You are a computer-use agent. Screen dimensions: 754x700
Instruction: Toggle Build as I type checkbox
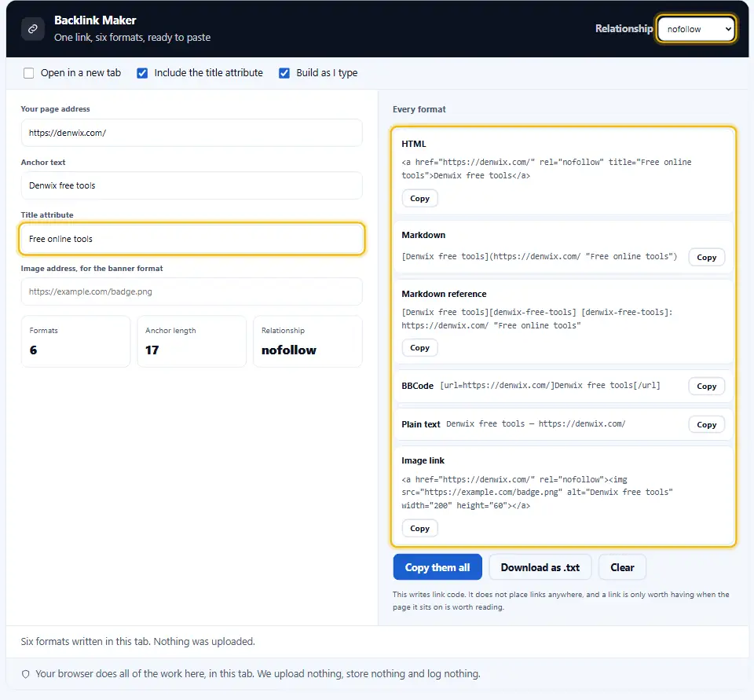tap(284, 73)
